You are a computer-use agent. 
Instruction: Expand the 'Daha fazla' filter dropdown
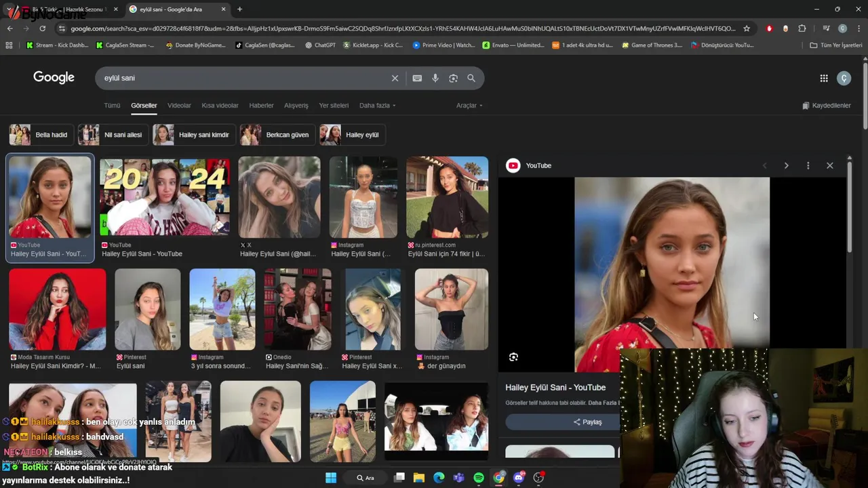[x=377, y=106]
